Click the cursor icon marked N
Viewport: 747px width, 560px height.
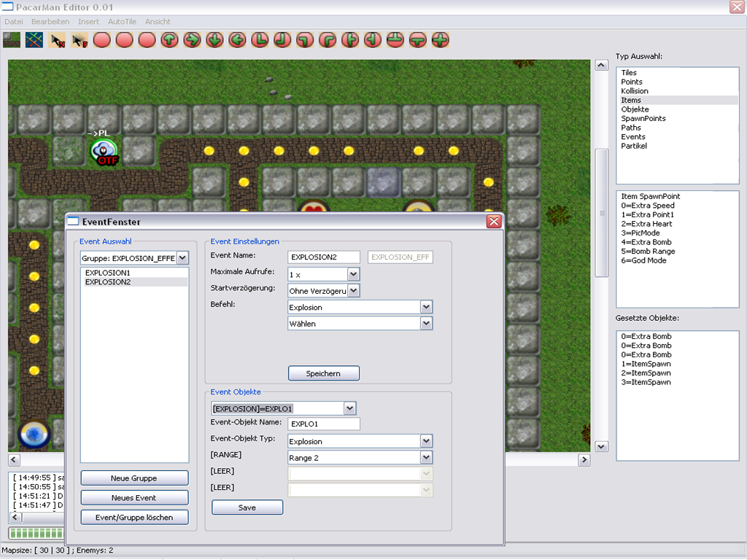click(57, 39)
